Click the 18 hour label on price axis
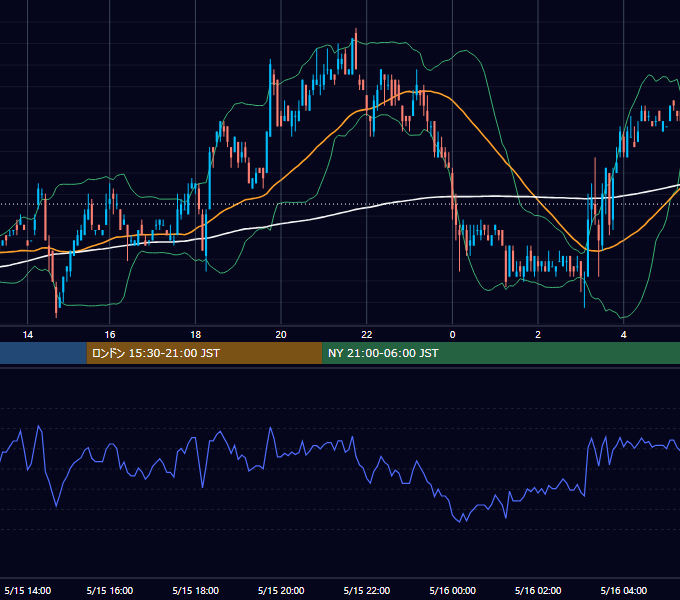The image size is (680, 600). [196, 335]
